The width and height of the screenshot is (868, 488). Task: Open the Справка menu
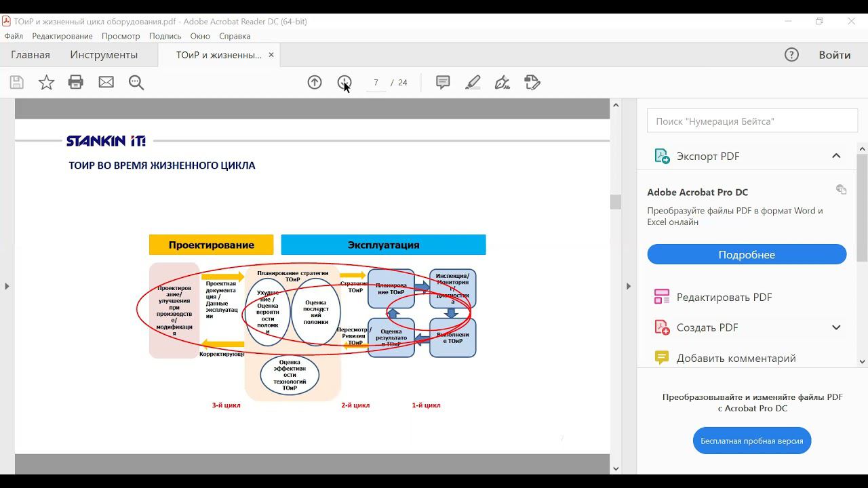(x=235, y=36)
